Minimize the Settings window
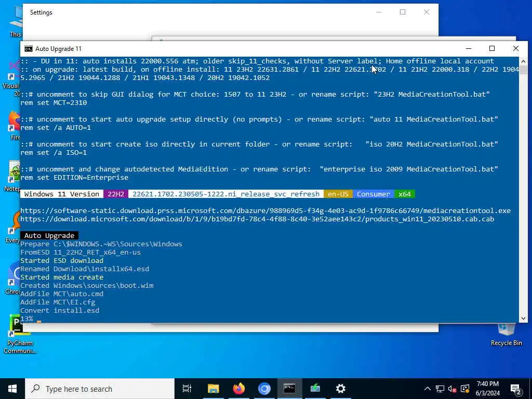This screenshot has height=399, width=532. click(379, 12)
